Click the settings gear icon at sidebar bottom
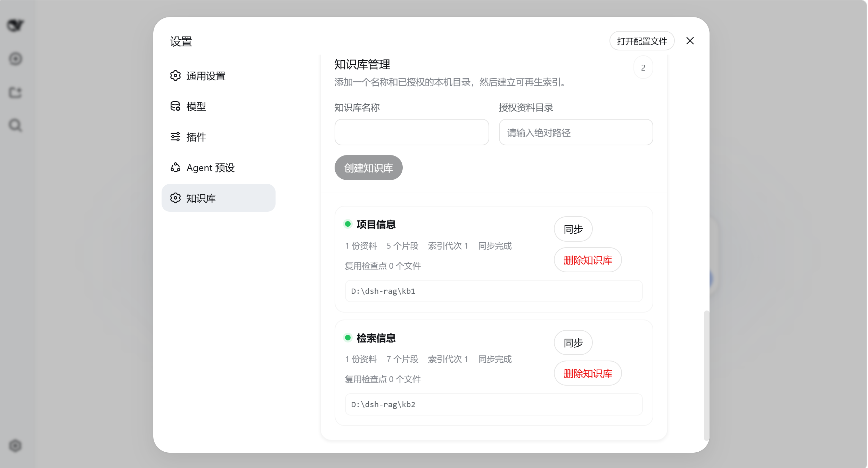The height and width of the screenshot is (468, 868). (15, 445)
